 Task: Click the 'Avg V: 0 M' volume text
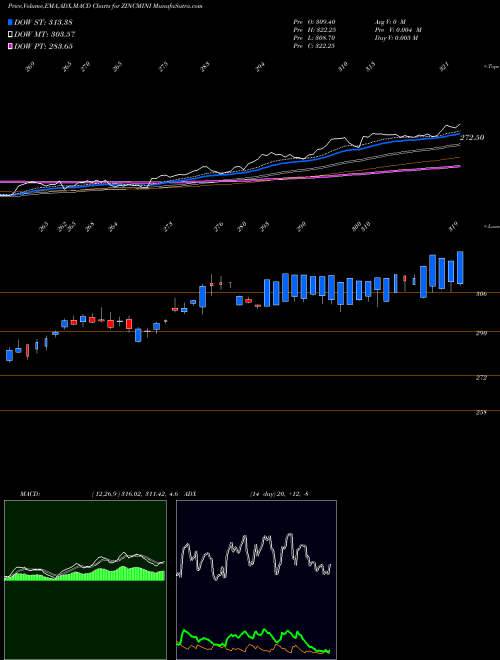[x=389, y=21]
